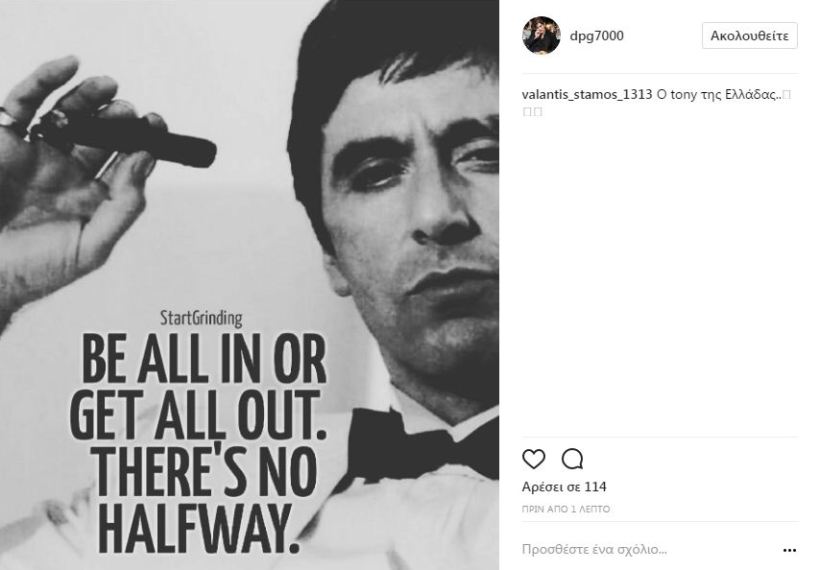Click the ΠΡΙΝ ΑΠΟ 1 ΛΕΠΤΟ timestamp

pos(566,509)
